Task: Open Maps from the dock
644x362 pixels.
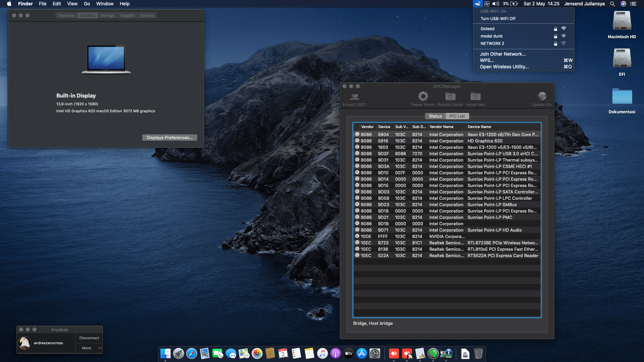Action: pos(244,353)
